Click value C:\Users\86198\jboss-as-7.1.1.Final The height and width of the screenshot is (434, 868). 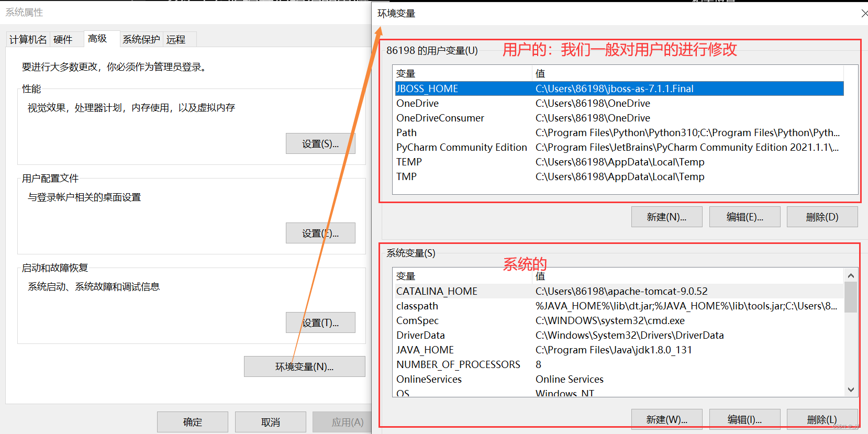(614, 88)
